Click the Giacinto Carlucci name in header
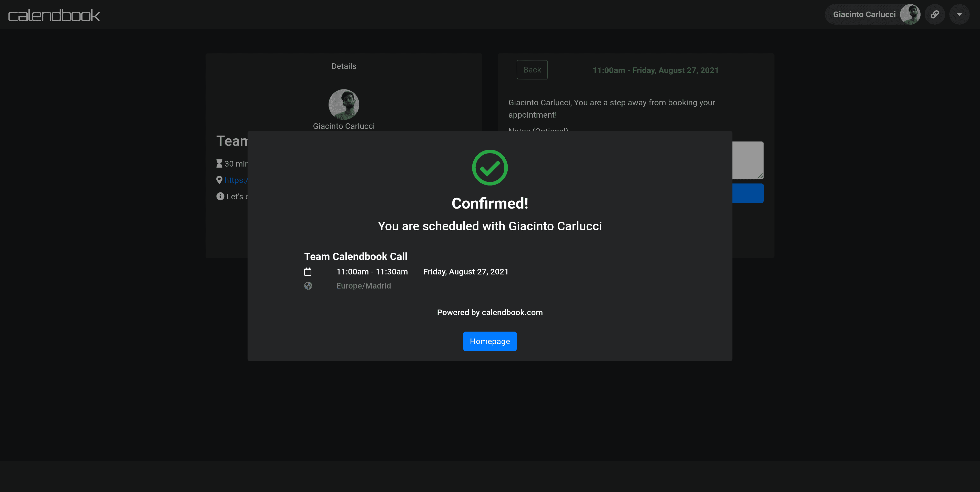Screen dimensions: 980x492 tap(864, 14)
